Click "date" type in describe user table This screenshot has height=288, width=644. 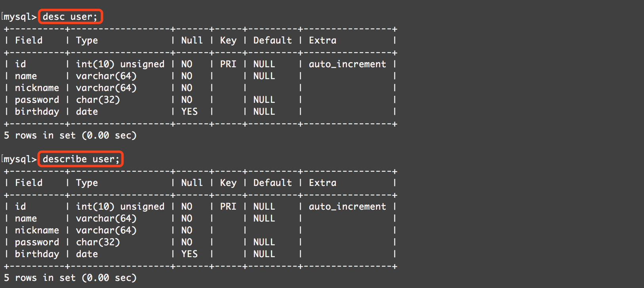tap(87, 254)
